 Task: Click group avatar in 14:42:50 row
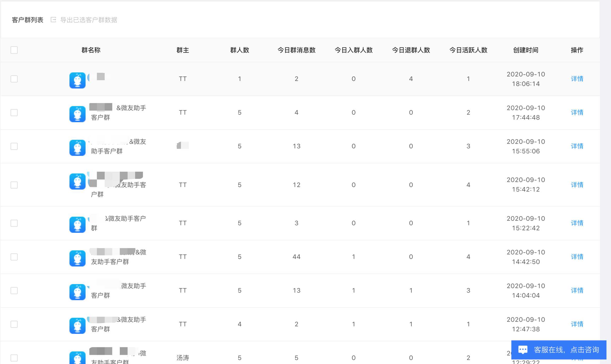click(78, 258)
